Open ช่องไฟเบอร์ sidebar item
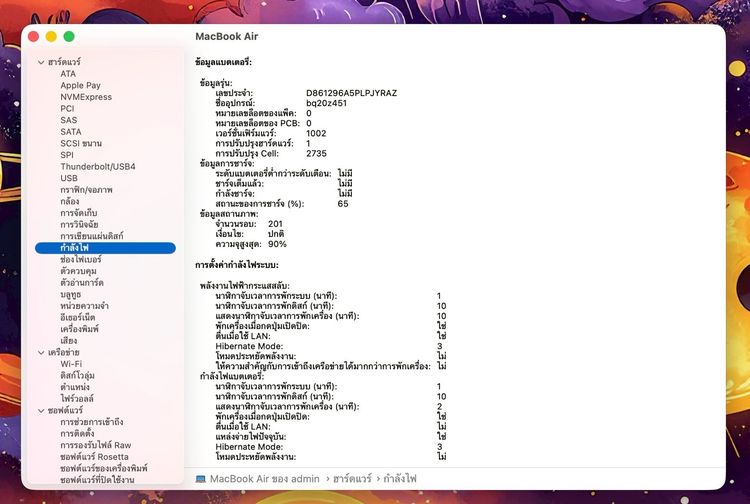 [81, 259]
